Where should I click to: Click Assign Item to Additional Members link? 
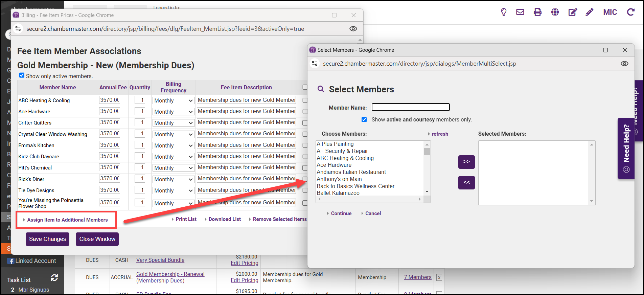pyautogui.click(x=67, y=220)
